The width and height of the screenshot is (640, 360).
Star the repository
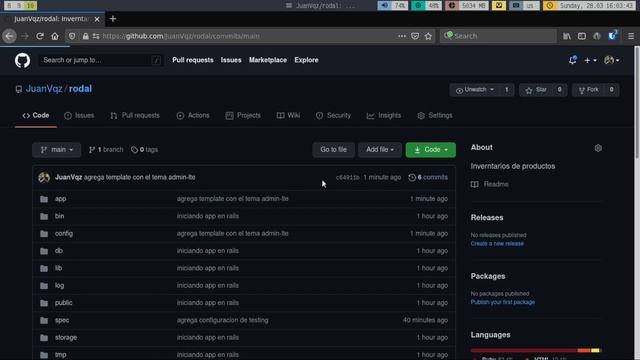537,90
